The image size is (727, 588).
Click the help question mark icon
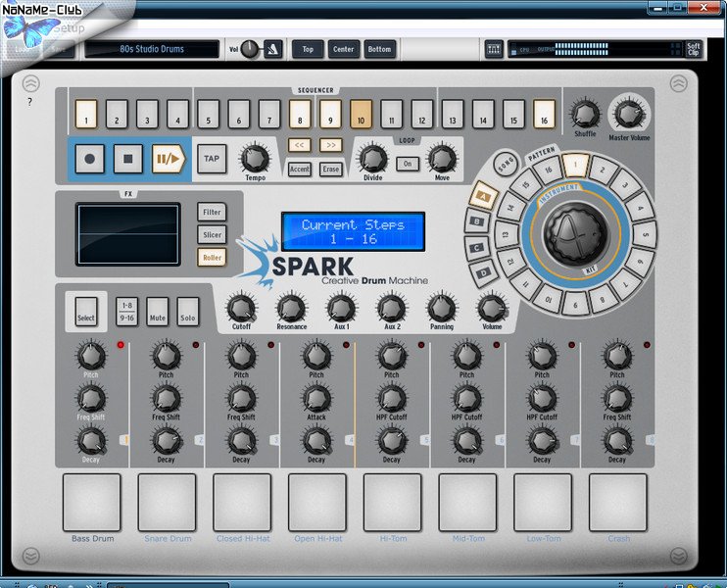[x=29, y=102]
